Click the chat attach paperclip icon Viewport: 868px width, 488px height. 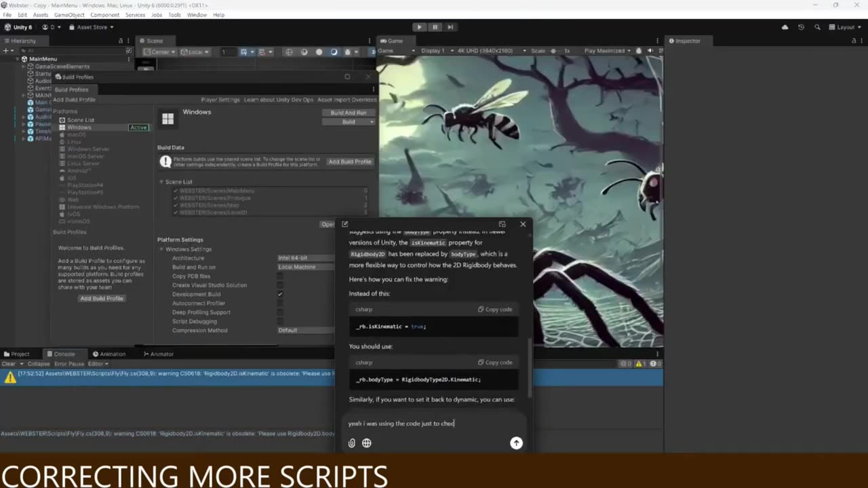351,443
